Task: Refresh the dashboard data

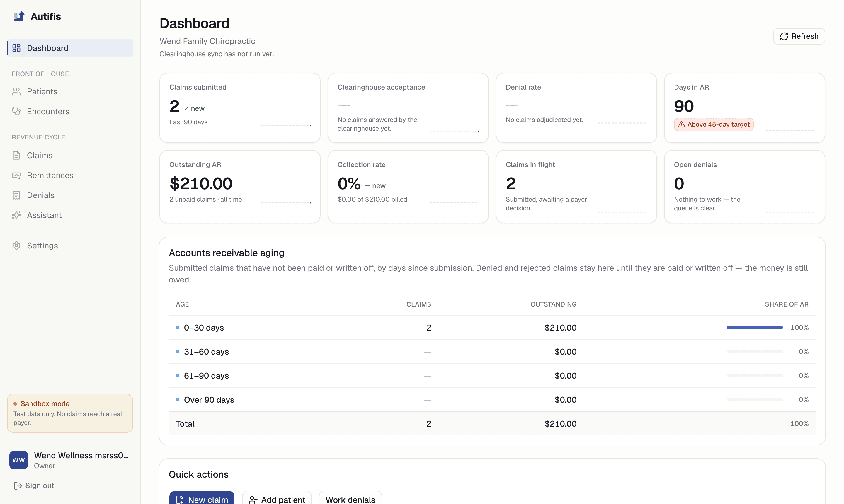Action: pyautogui.click(x=799, y=36)
